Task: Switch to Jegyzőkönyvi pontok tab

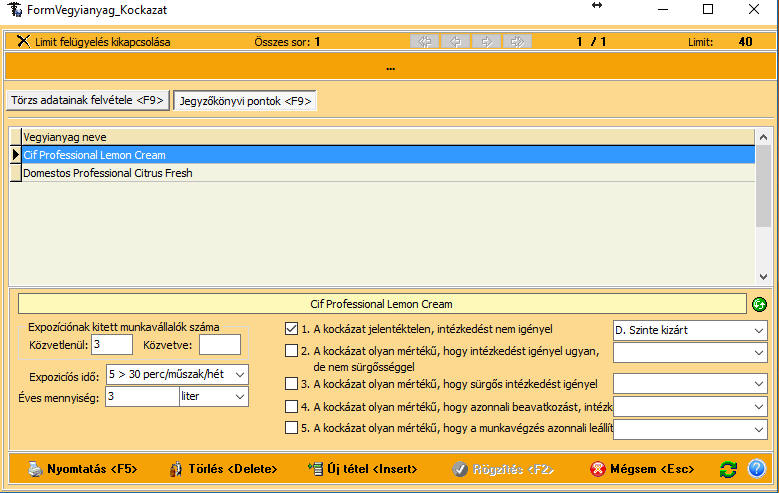Action: [x=245, y=101]
